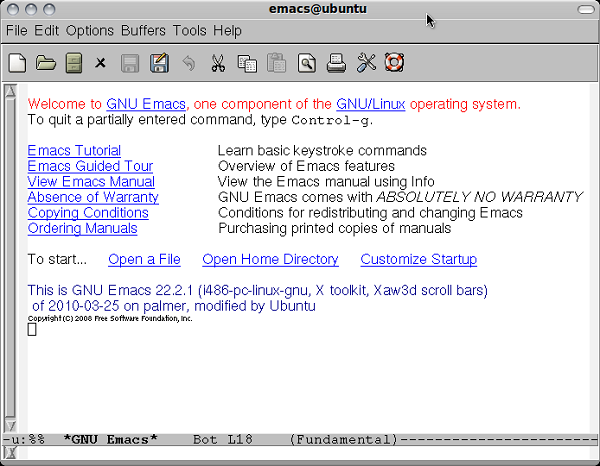The height and width of the screenshot is (466, 600).
Task: Click the 'ABSOLUTELY NO WARRANTY' text
Action: point(480,197)
